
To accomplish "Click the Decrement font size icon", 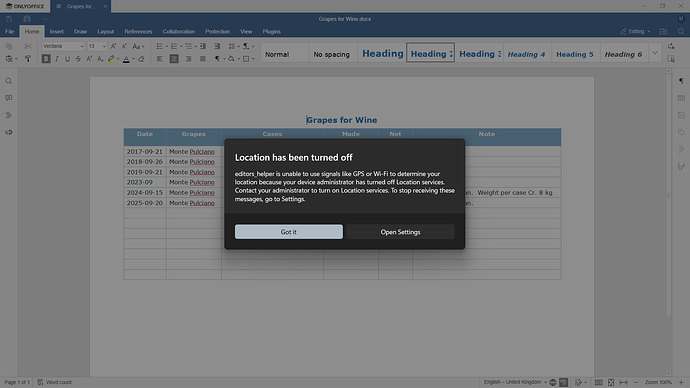I will pos(124,46).
